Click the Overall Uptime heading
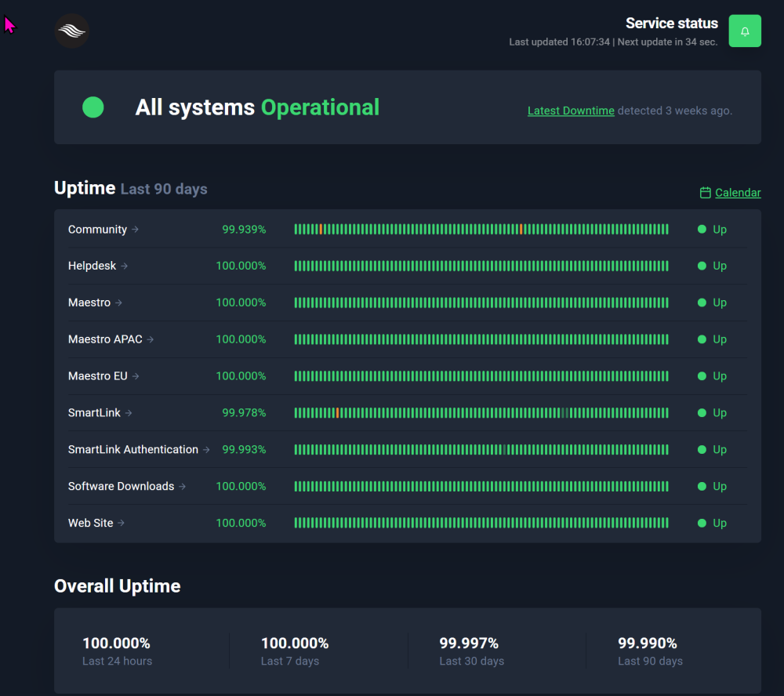This screenshot has width=784, height=696. pyautogui.click(x=117, y=586)
